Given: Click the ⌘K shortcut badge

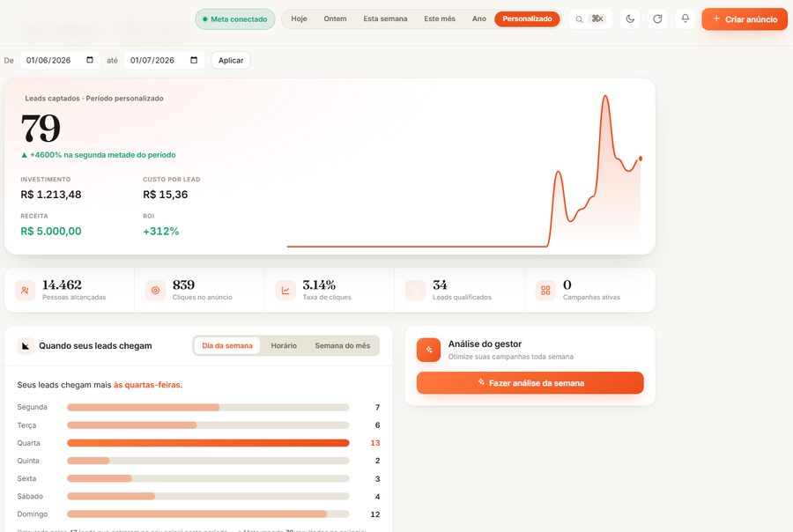Looking at the screenshot, I should pos(597,18).
